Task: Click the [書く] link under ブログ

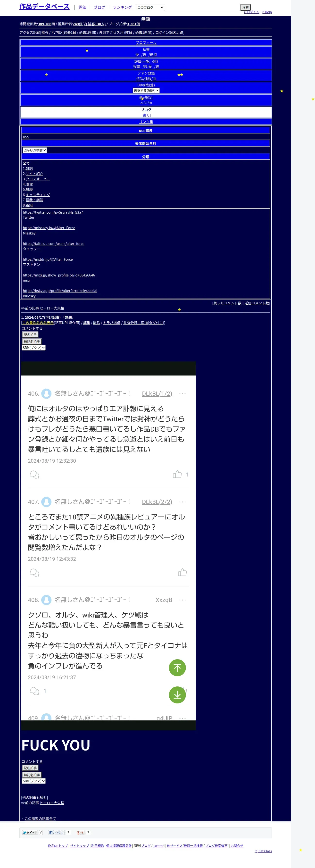Action: pos(146,115)
